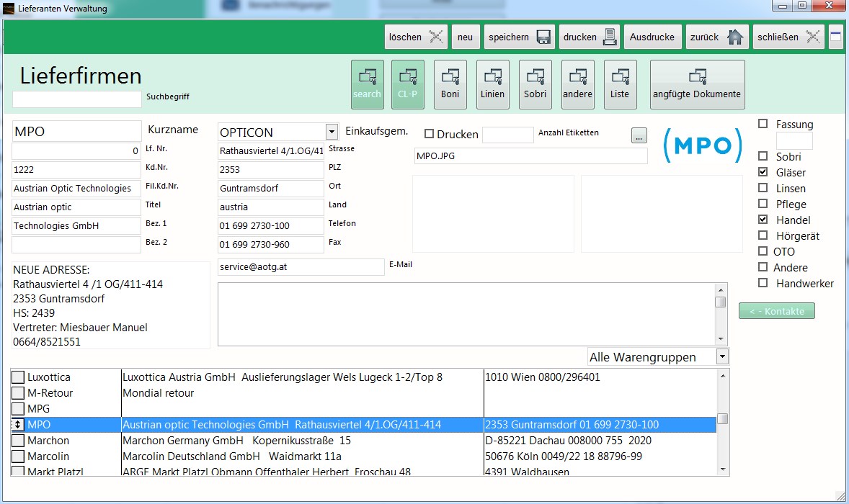
Task: Enable the Fassung checkbox
Action: point(763,125)
